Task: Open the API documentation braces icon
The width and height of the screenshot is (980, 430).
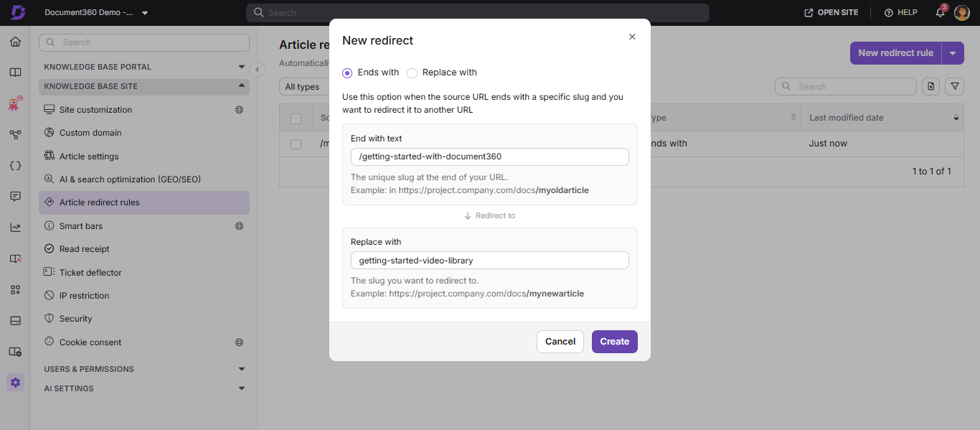Action: tap(15, 165)
